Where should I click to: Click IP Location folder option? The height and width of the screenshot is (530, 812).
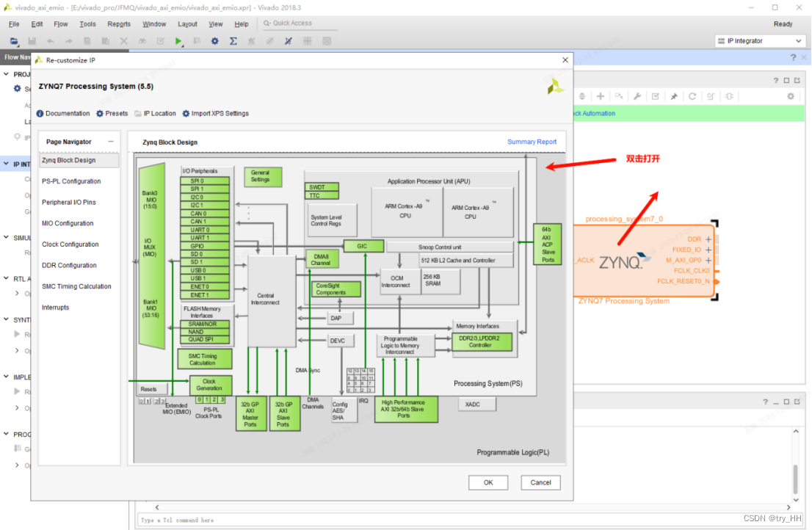pos(156,113)
